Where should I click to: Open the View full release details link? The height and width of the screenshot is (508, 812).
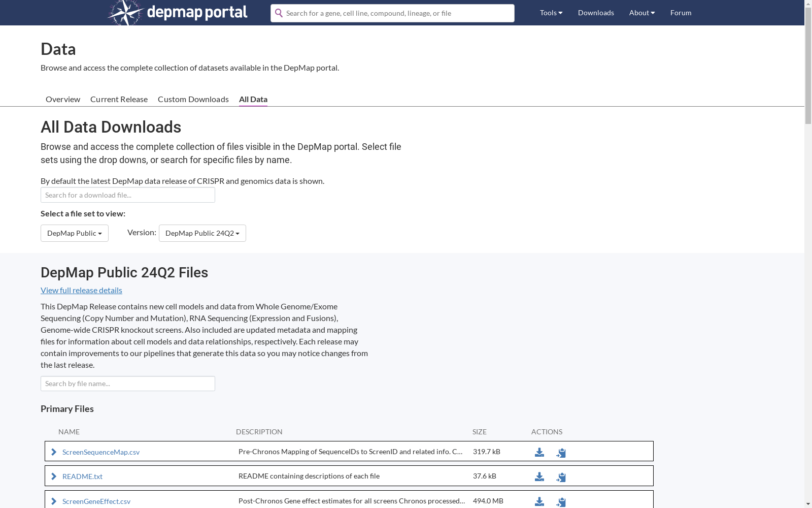click(x=81, y=290)
